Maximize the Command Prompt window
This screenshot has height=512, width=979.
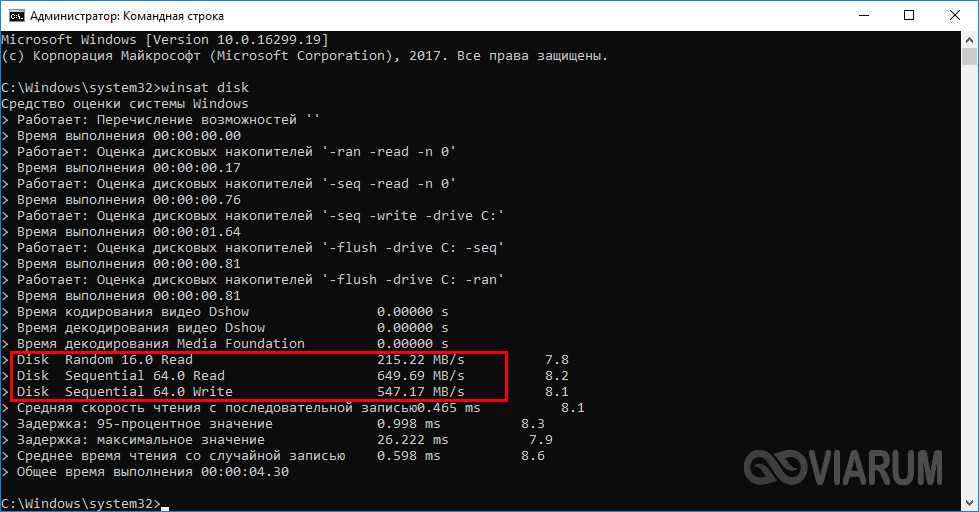[x=909, y=16]
